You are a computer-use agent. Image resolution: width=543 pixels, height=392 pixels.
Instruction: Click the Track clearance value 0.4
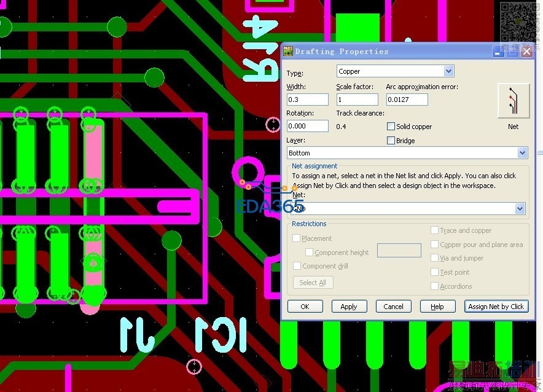(341, 127)
